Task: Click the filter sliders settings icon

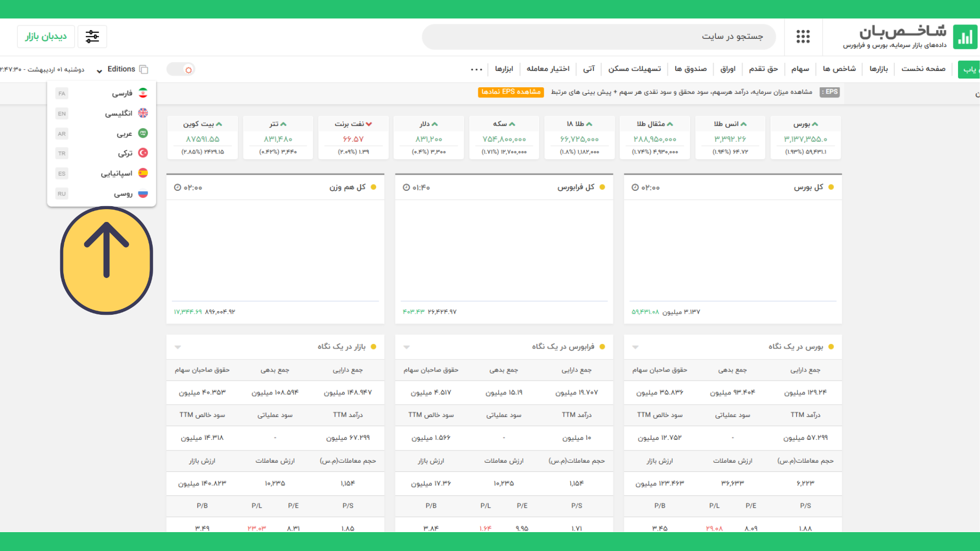Action: [92, 37]
